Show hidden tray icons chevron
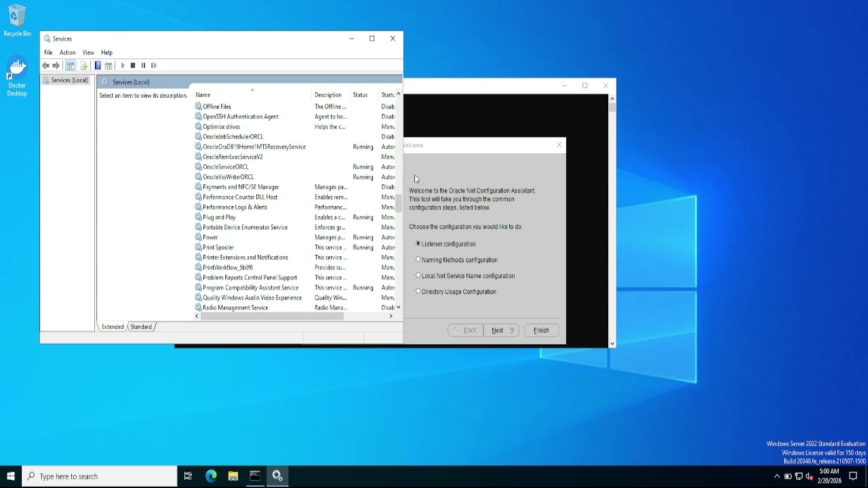The width and height of the screenshot is (868, 488). (777, 476)
